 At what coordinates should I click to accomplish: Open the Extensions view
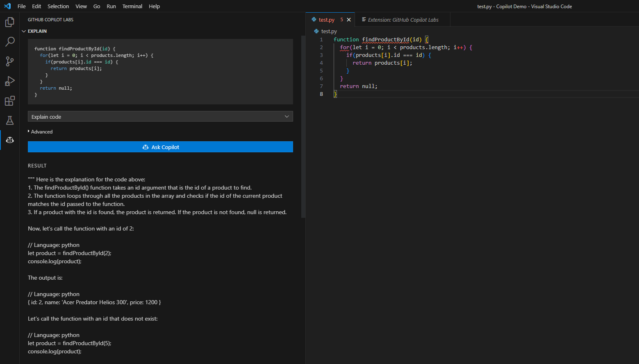point(9,101)
